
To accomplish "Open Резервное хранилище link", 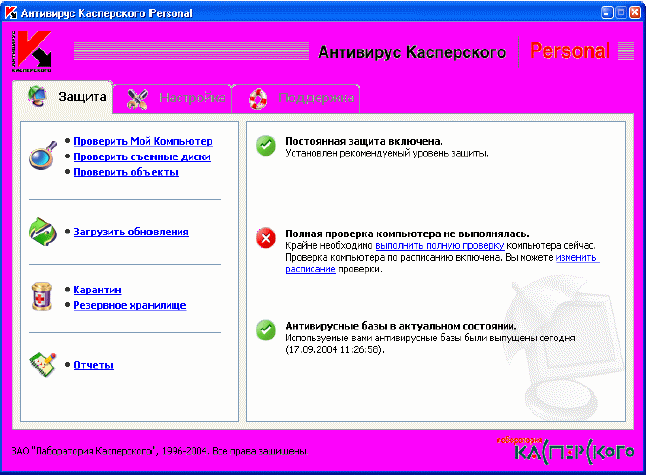I will point(130,305).
